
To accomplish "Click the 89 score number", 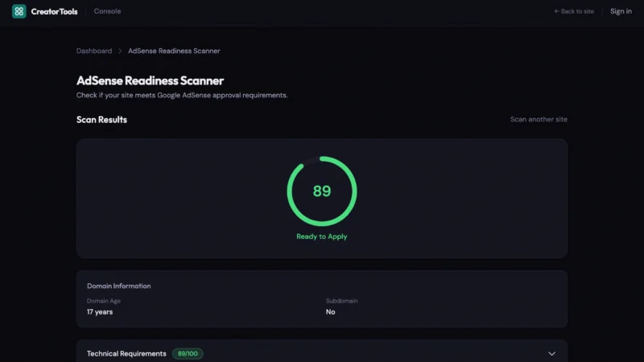I will (x=322, y=191).
